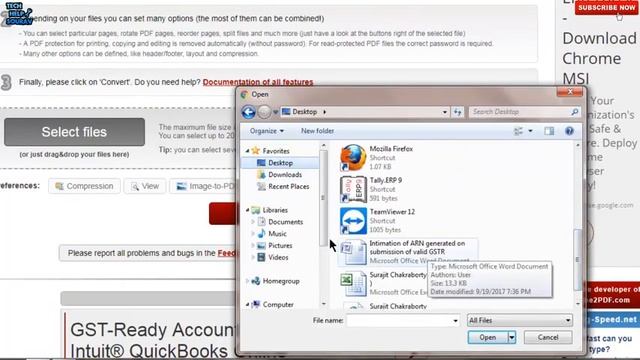Viewport: 640px width, 360px height.
Task: Select the 'Mozilla Firefox' file name
Action: [391, 149]
